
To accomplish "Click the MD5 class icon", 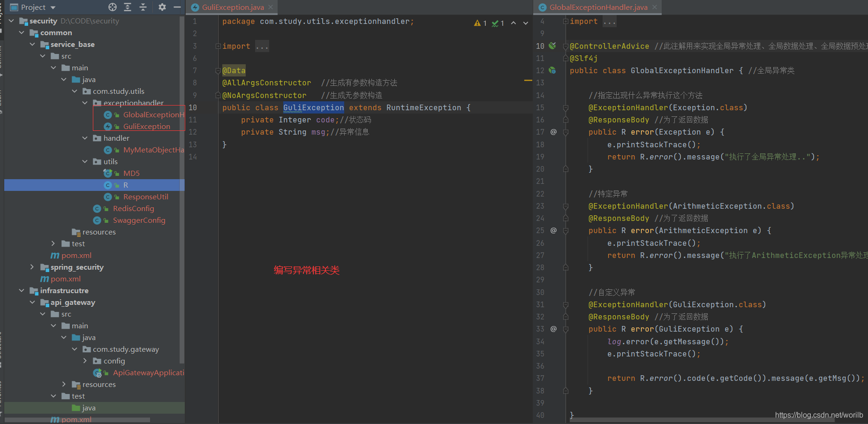I will click(107, 173).
